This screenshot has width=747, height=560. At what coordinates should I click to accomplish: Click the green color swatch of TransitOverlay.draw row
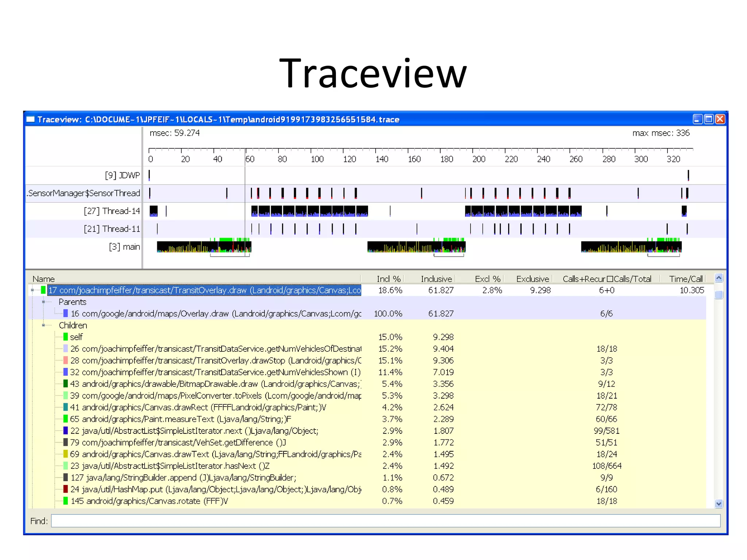43,290
